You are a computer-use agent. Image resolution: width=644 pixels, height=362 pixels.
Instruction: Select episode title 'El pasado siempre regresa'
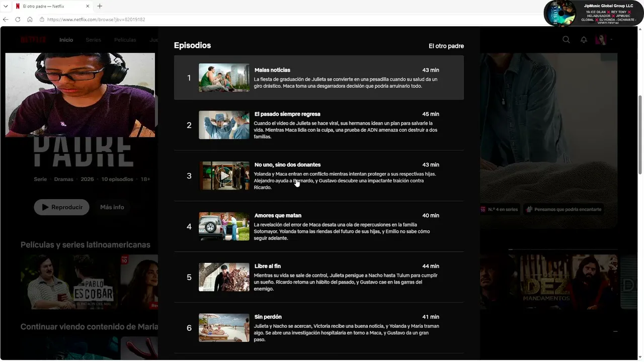pos(287,114)
